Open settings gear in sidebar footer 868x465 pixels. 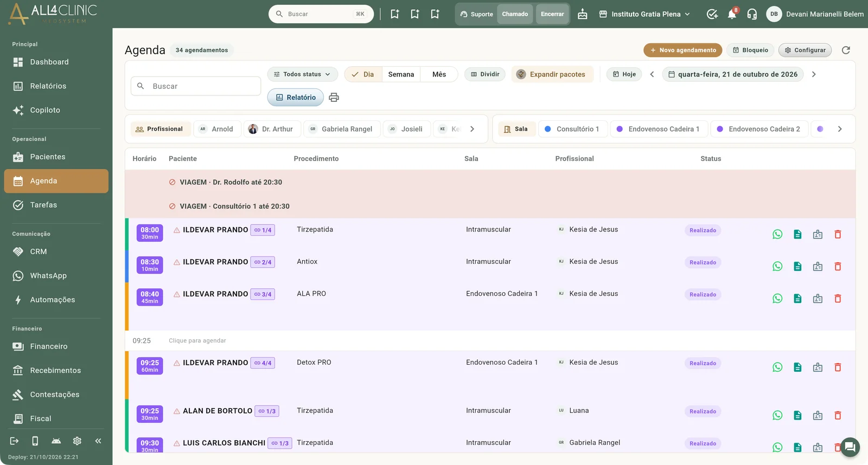pyautogui.click(x=77, y=441)
